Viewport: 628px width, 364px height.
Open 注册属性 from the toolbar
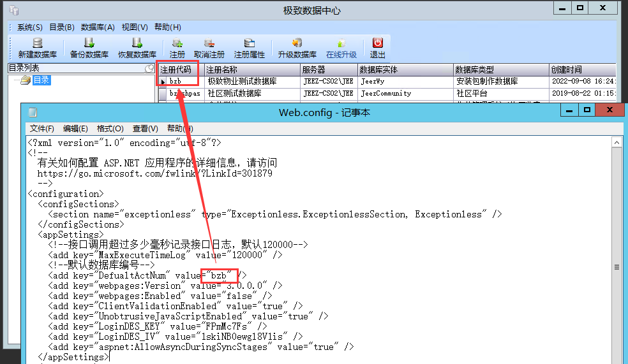pyautogui.click(x=249, y=48)
